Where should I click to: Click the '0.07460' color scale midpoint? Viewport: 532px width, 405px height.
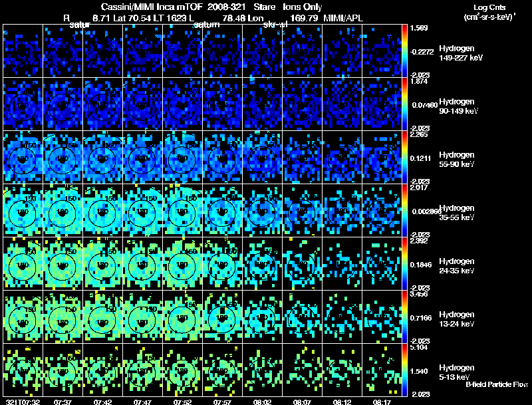[425, 105]
